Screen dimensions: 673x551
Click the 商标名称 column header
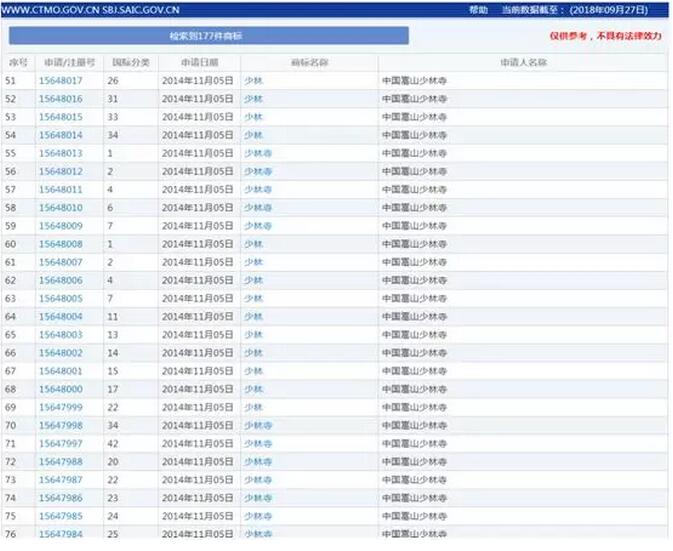(309, 63)
